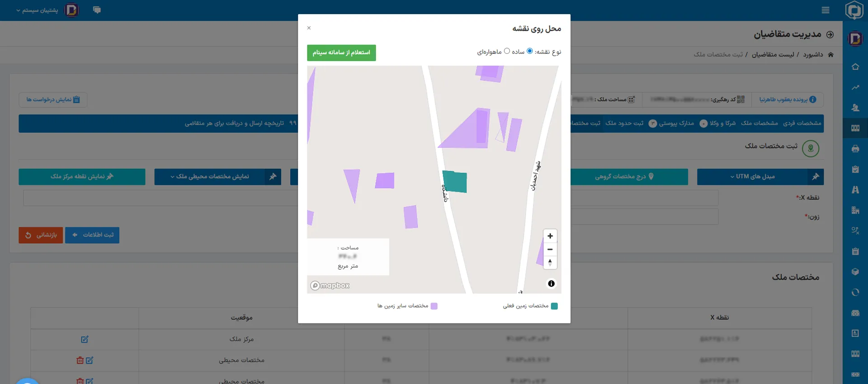The height and width of the screenshot is (384, 868).
Task: Switch to مشخصات فردی tab
Action: point(802,123)
